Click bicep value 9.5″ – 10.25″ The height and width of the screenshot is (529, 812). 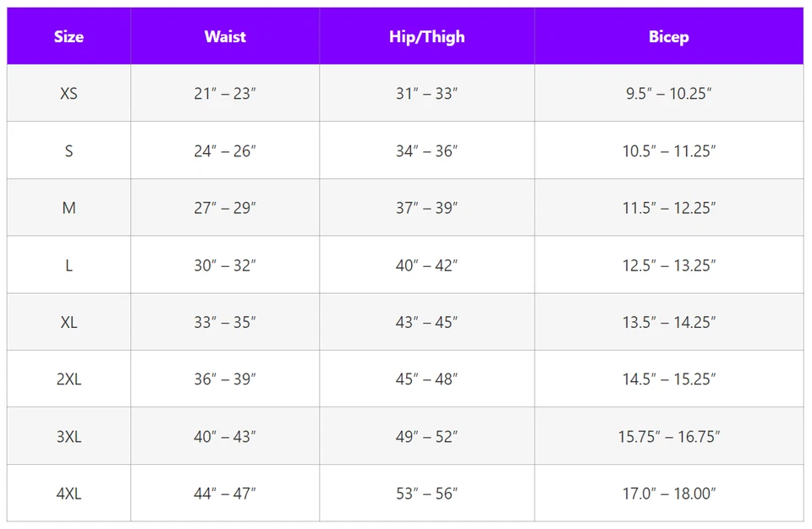(668, 93)
